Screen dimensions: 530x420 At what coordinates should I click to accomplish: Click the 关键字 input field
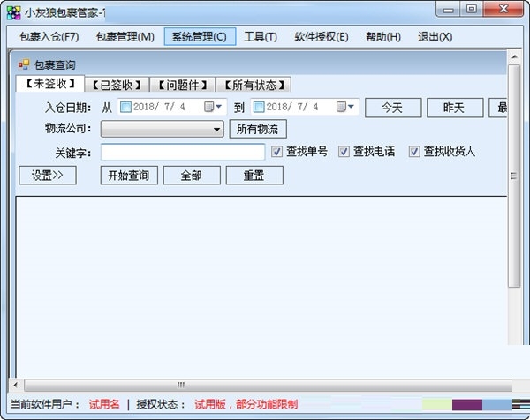coord(183,152)
